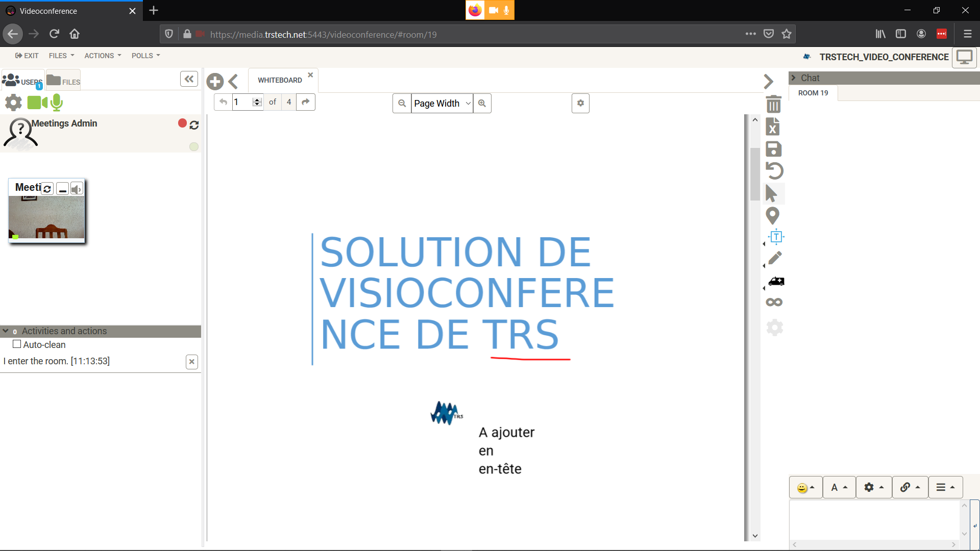The image size is (980, 551).
Task: Open a new browser tab
Action: click(x=154, y=10)
